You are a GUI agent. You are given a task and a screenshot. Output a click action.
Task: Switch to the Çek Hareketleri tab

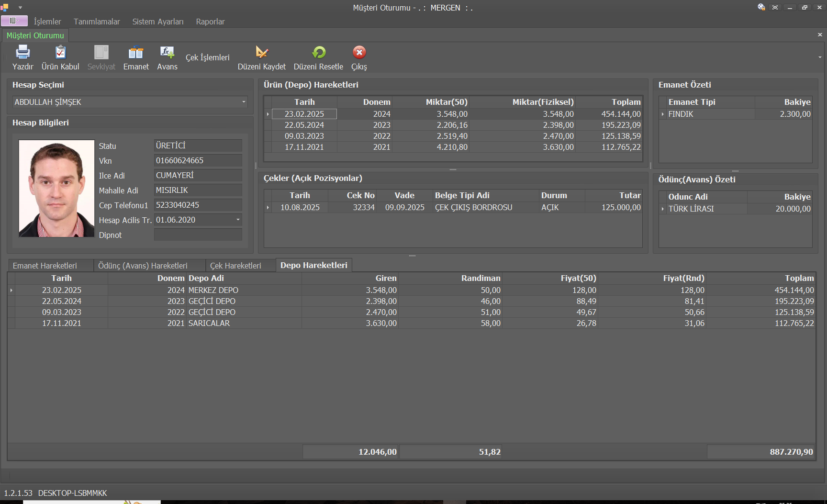tap(235, 266)
